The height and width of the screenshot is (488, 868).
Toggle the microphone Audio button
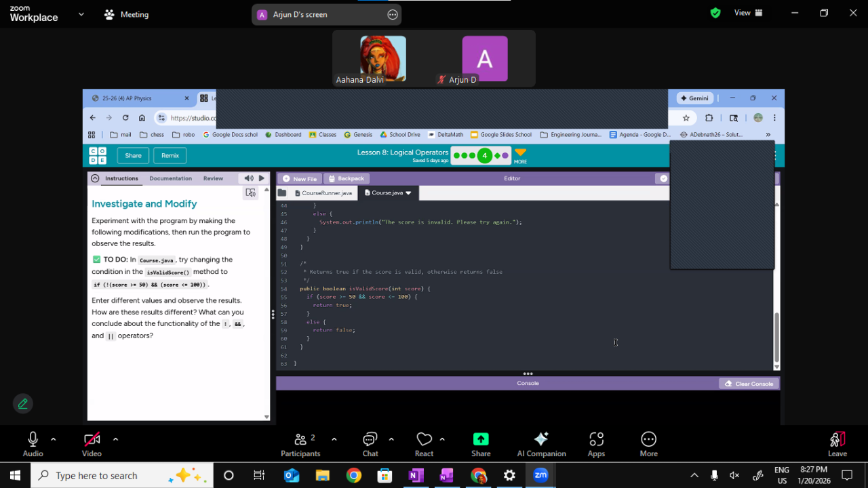(33, 440)
